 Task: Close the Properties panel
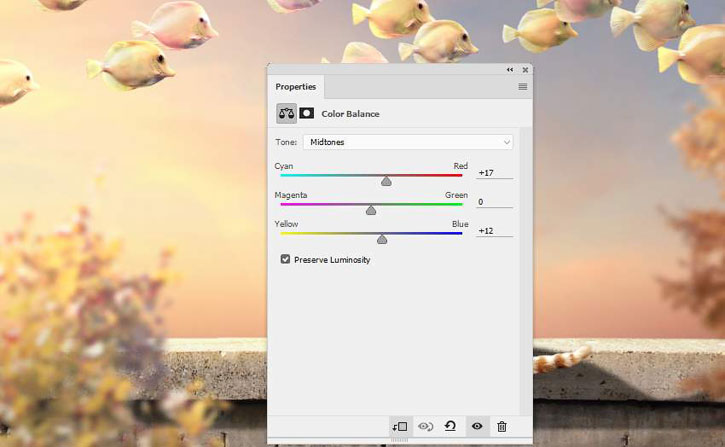point(525,70)
